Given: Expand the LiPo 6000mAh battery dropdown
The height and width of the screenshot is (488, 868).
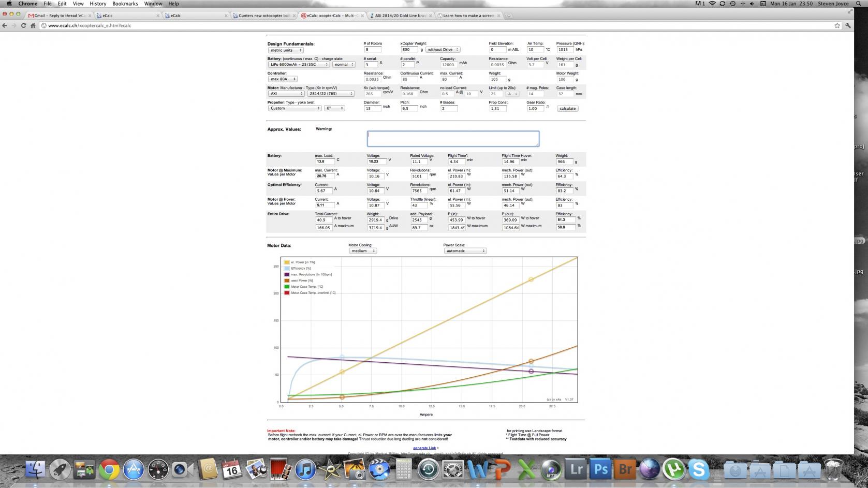Looking at the screenshot, I should click(299, 65).
